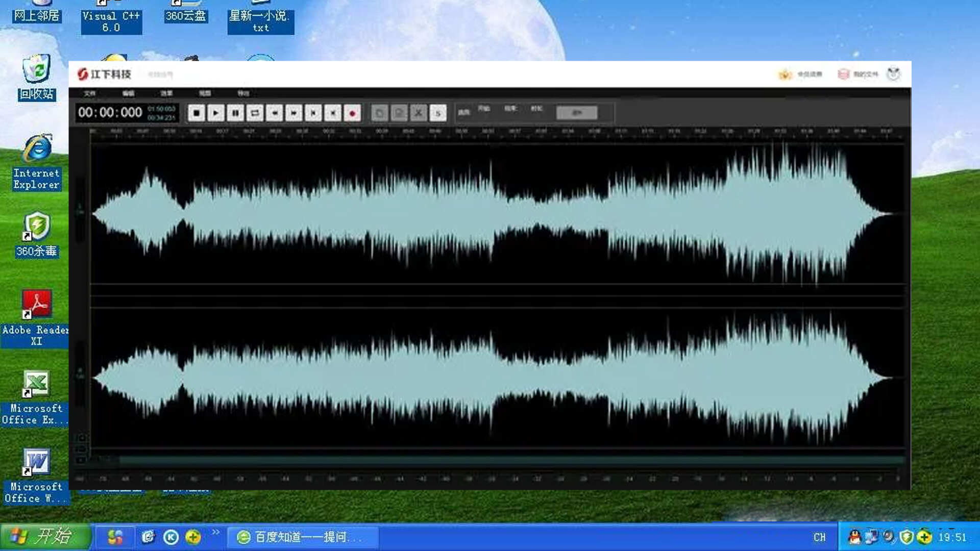Click the 星新一小说.txt desktop file

click(x=260, y=22)
